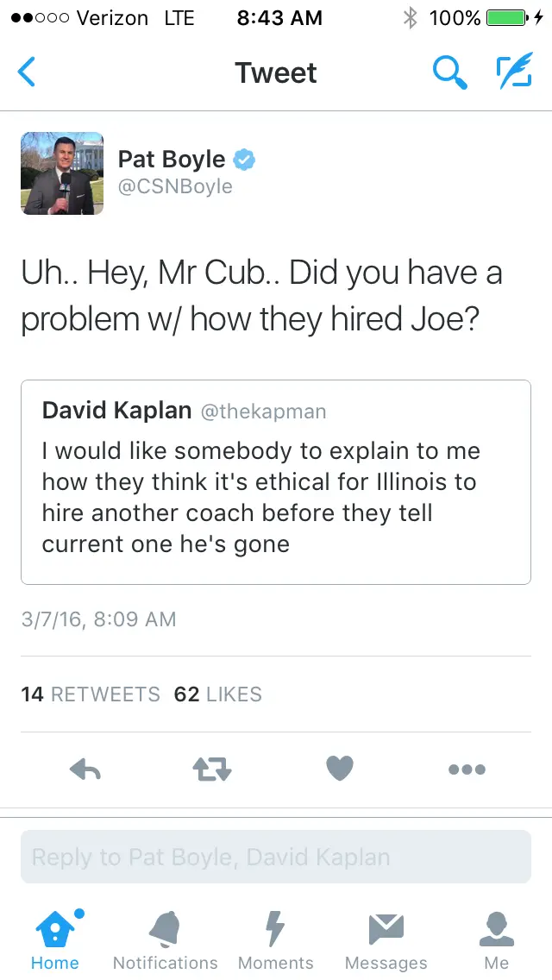Tap the back arrow icon
The height and width of the screenshot is (980, 552).
[x=27, y=72]
